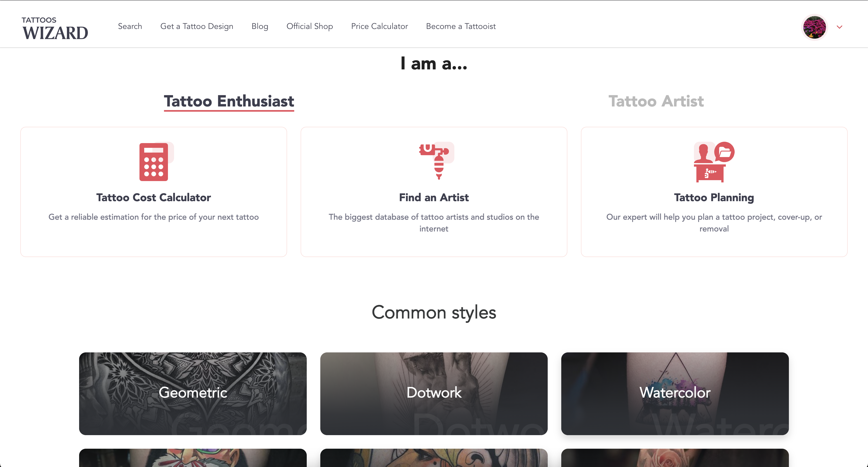
Task: Click the Blog navigation menu item
Action: point(260,26)
